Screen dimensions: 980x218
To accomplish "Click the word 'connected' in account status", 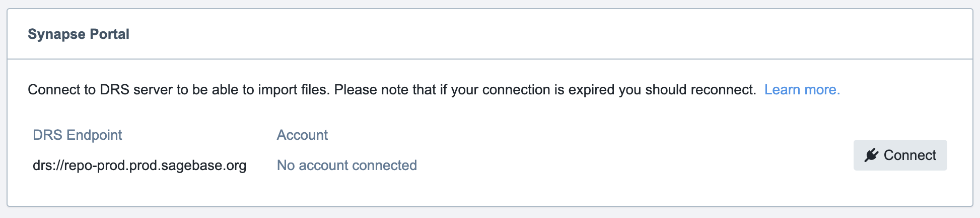I will (384, 166).
